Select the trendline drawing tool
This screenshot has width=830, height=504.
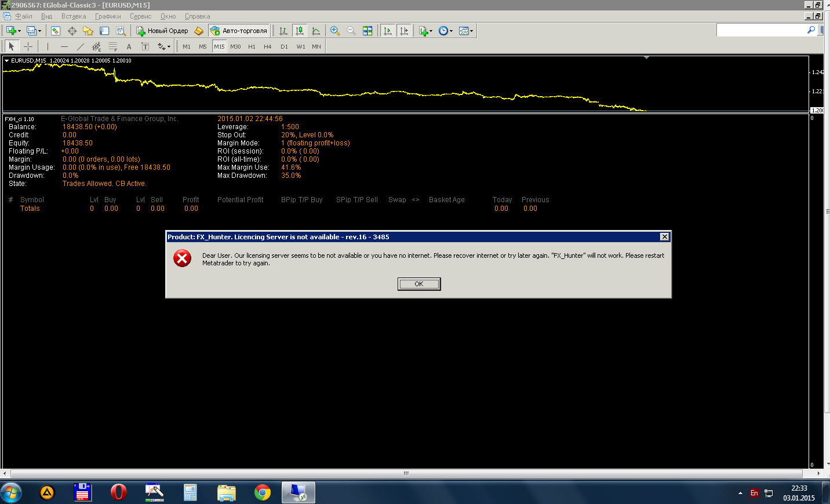click(x=80, y=46)
